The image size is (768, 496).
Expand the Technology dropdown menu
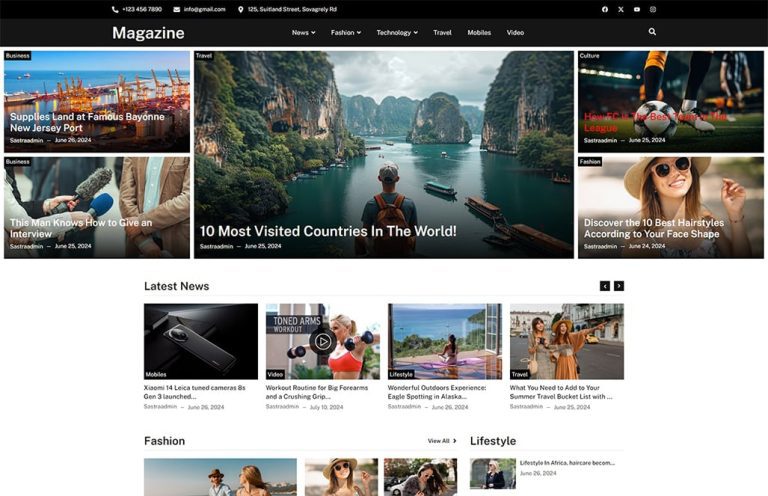tap(397, 33)
